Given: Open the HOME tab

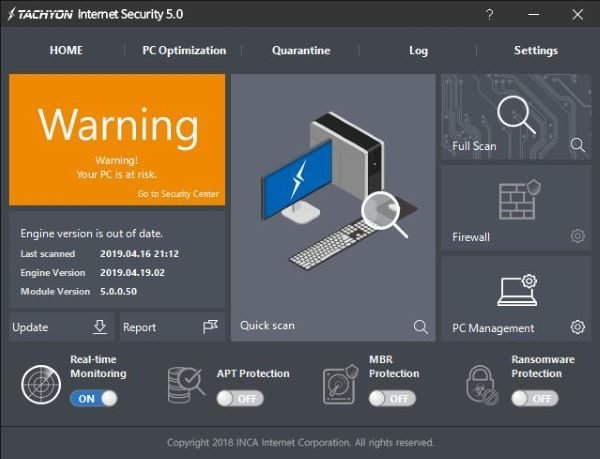Looking at the screenshot, I should pyautogui.click(x=66, y=50).
